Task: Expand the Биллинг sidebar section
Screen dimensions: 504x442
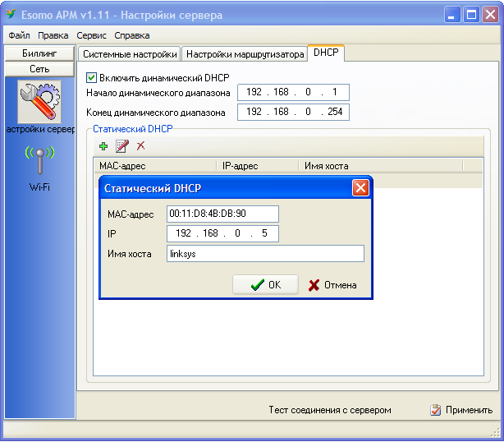Action: (39, 53)
